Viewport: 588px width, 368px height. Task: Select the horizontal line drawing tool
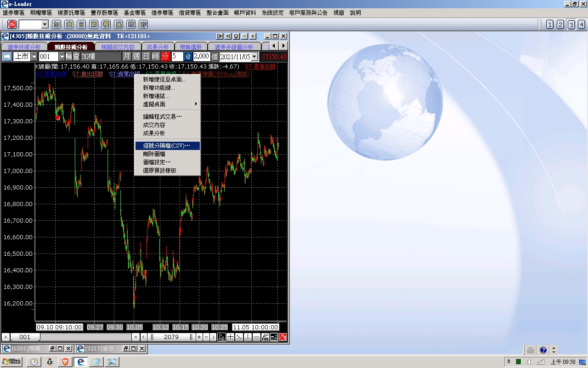click(256, 337)
